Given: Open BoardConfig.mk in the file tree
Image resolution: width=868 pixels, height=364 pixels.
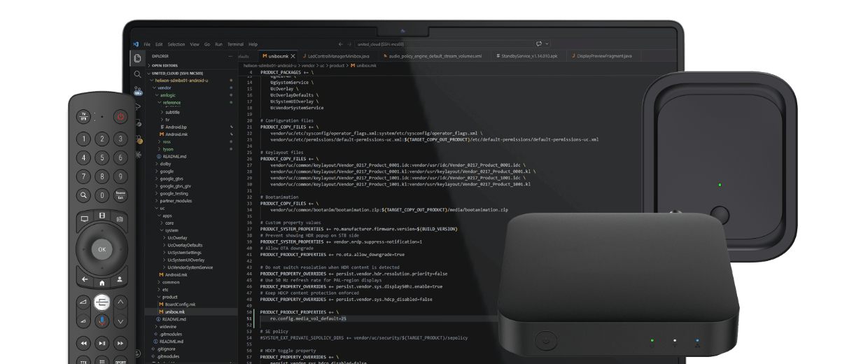Looking at the screenshot, I should click(x=180, y=304).
